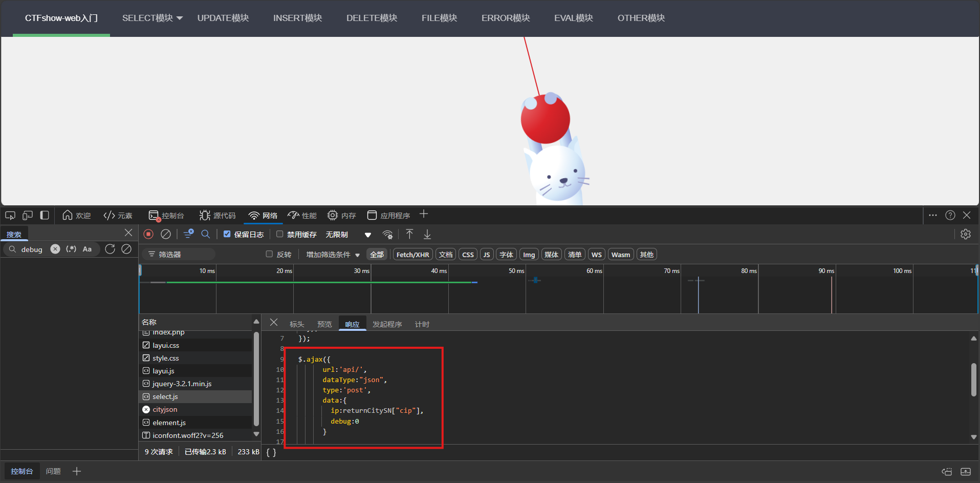Click the response panel vertical scrollbar
980x483 pixels.
tap(973, 380)
